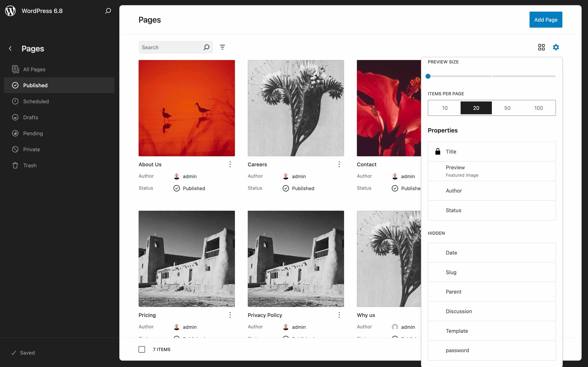The width and height of the screenshot is (588, 367).
Task: Collapse the Pages sidebar with the back chevron
Action: (x=10, y=48)
